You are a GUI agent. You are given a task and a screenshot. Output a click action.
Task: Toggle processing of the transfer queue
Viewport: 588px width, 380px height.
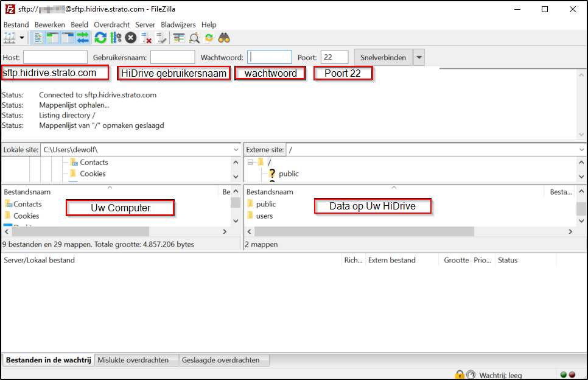[x=116, y=38]
